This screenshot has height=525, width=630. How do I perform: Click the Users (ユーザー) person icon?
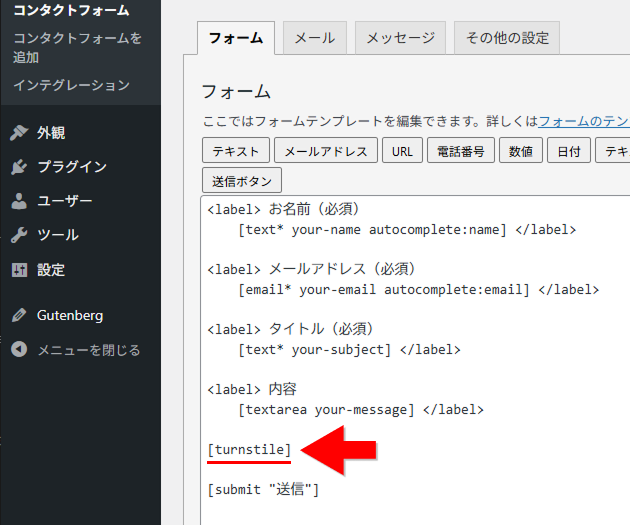point(19,201)
